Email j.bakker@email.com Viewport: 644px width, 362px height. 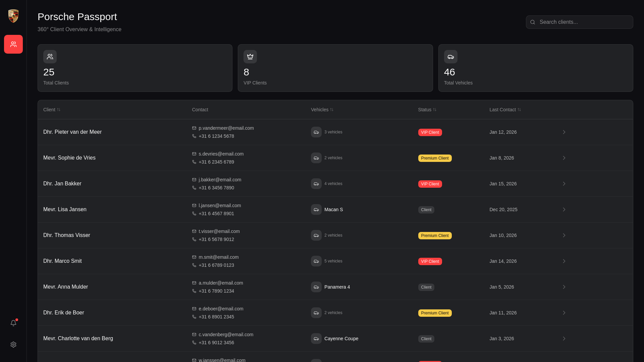[x=220, y=180]
